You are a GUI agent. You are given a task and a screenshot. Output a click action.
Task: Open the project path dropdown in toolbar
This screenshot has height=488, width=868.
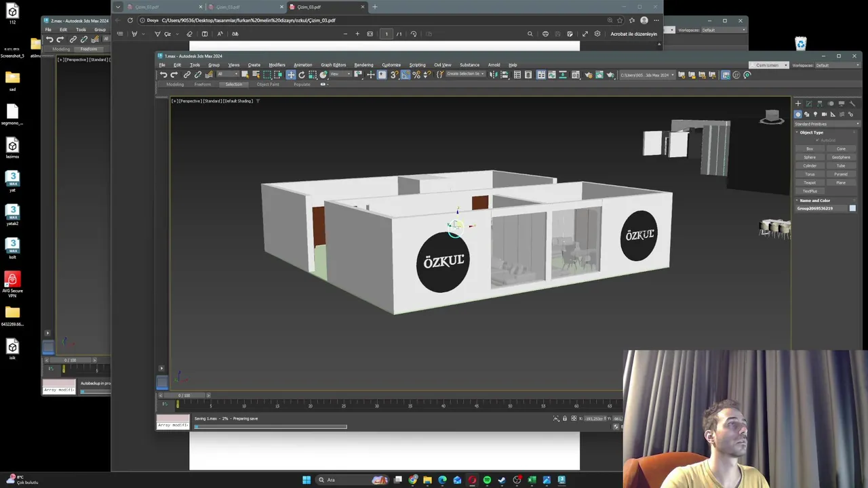pyautogui.click(x=646, y=75)
